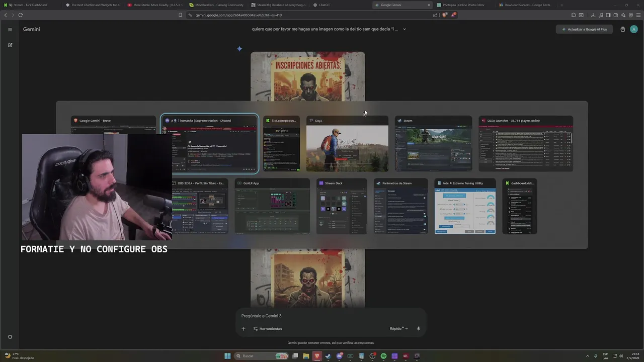Screen dimensions: 644x362
Task: Click the taskbar Buscar search box
Action: click(x=262, y=356)
